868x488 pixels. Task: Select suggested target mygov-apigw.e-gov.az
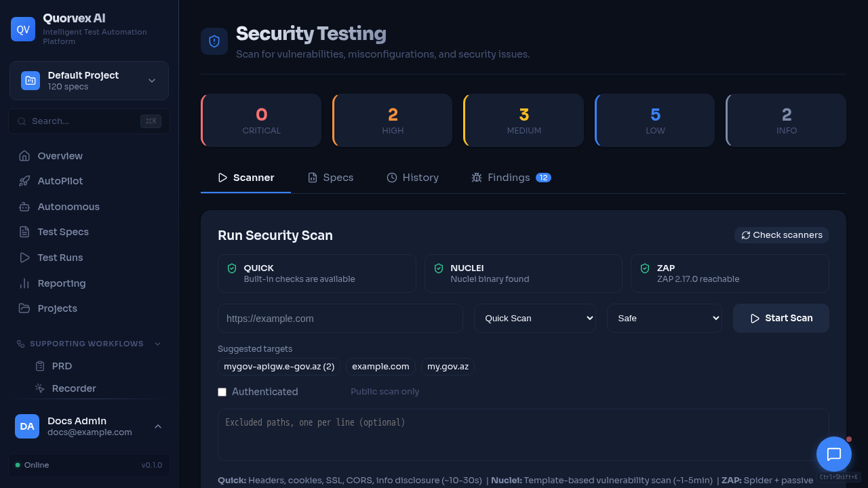point(279,367)
